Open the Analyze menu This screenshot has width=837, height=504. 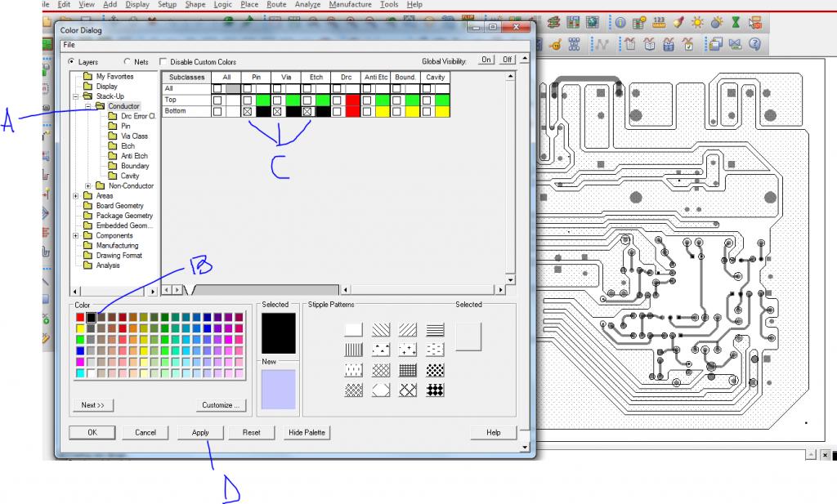coord(308,4)
